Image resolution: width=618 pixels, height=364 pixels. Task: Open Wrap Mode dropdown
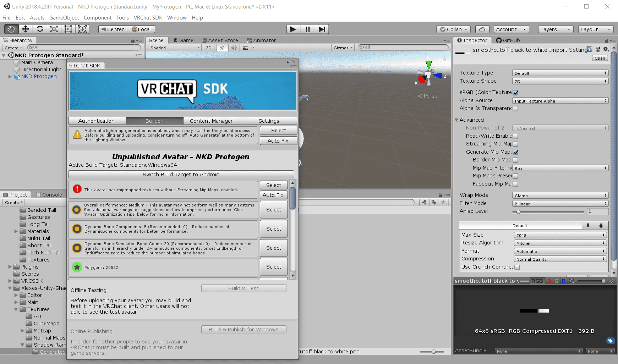[x=560, y=195]
